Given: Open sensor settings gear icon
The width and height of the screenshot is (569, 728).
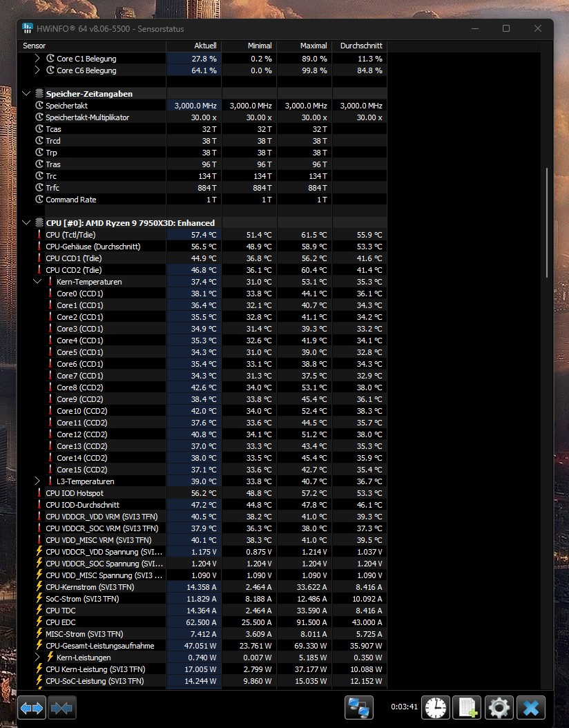Looking at the screenshot, I should pyautogui.click(x=499, y=707).
